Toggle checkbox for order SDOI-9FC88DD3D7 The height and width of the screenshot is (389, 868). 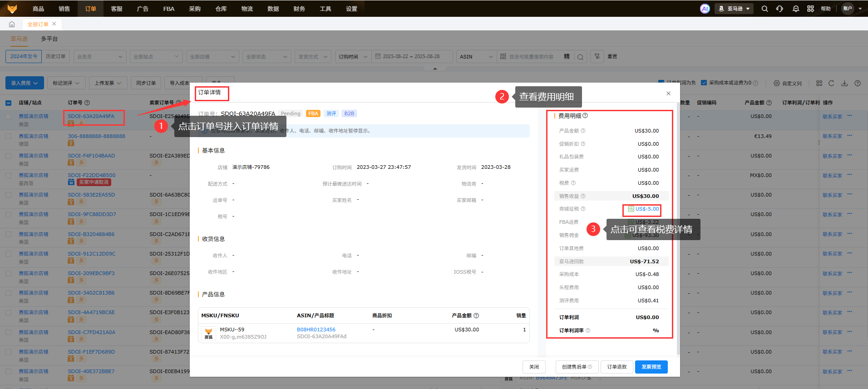tap(8, 214)
